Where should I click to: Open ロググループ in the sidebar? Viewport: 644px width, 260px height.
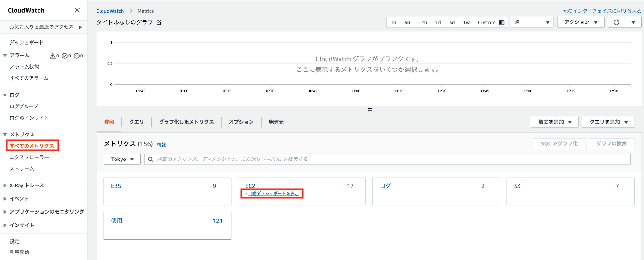pyautogui.click(x=24, y=106)
